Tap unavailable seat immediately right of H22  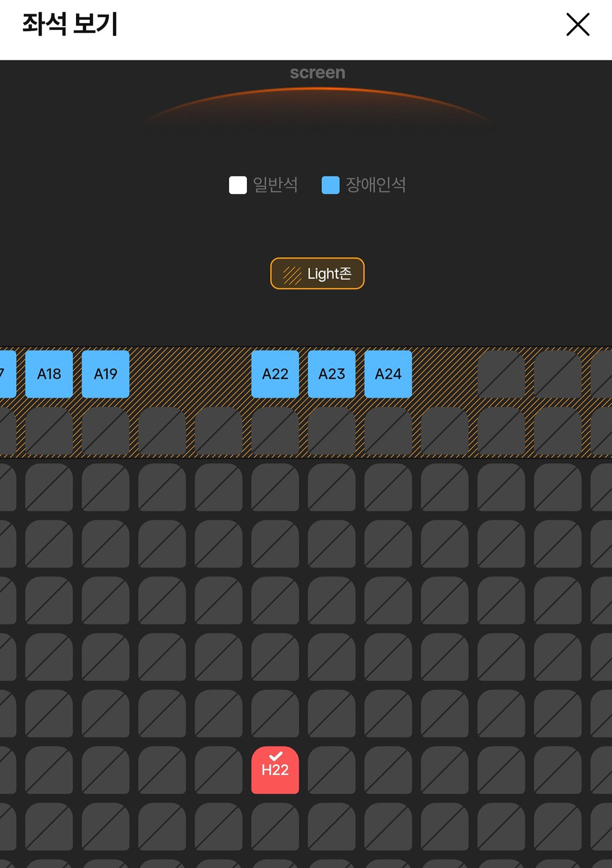coord(331,770)
